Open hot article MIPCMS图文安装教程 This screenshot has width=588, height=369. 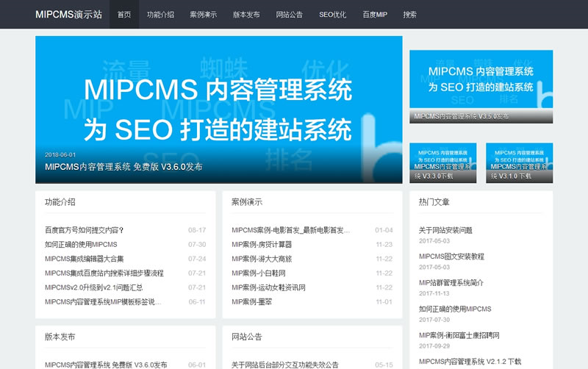pos(451,256)
